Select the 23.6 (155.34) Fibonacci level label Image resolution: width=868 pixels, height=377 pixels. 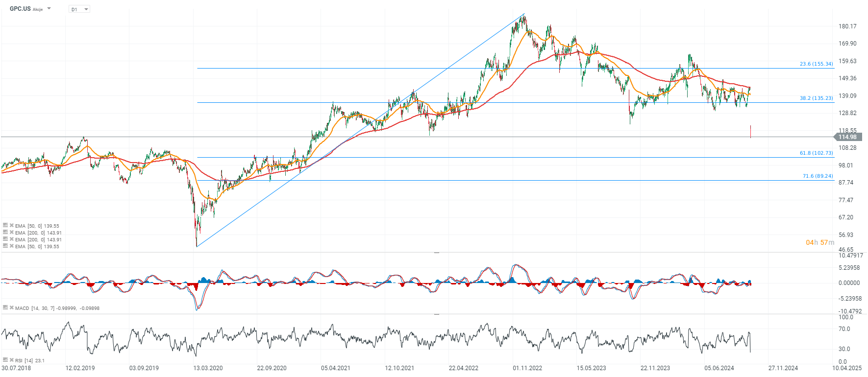coord(816,64)
